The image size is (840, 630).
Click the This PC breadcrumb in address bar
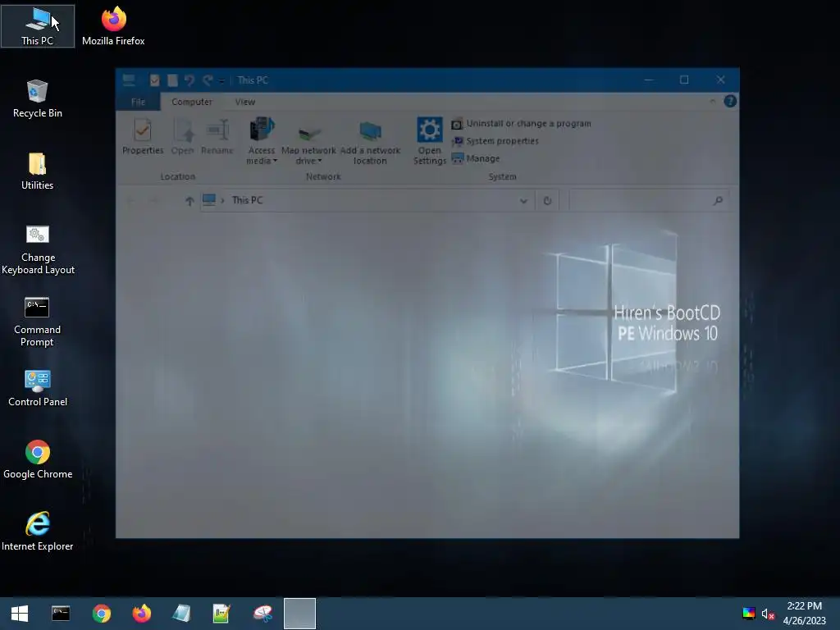click(x=248, y=200)
